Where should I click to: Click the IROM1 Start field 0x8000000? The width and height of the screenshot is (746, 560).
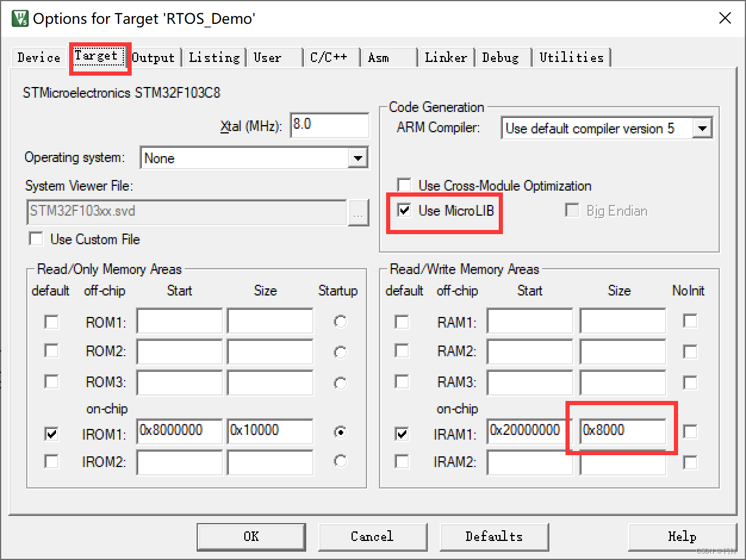[x=179, y=431]
